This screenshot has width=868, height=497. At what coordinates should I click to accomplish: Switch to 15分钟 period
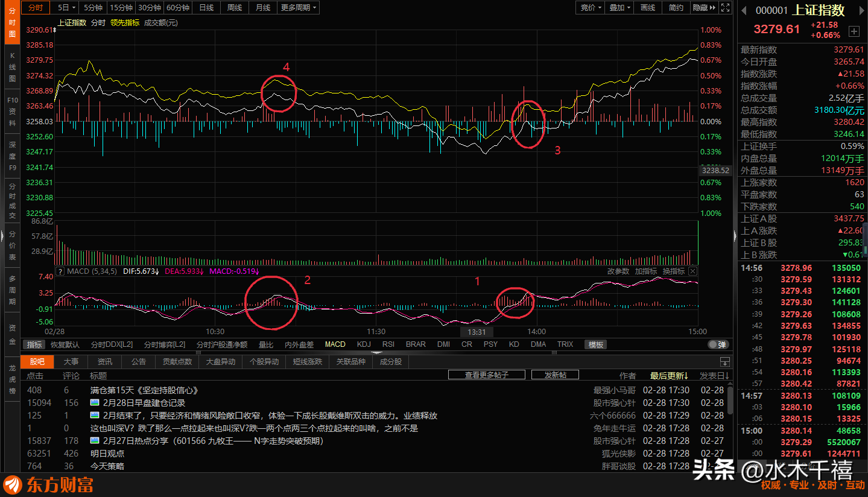point(121,8)
